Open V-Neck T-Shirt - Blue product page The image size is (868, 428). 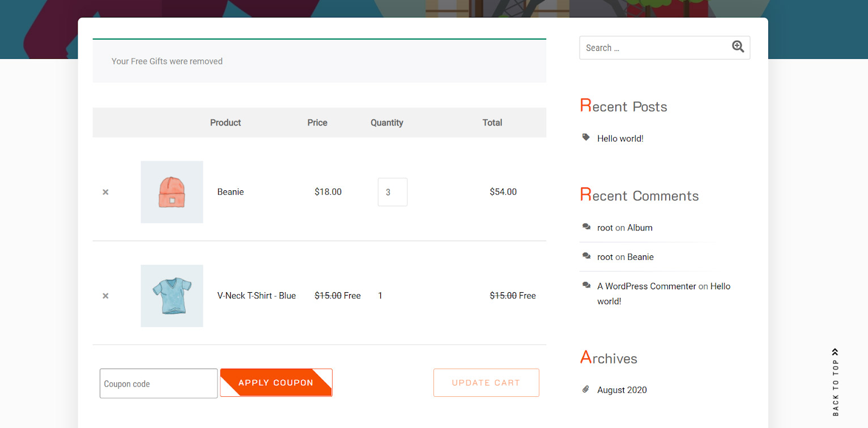(x=256, y=296)
